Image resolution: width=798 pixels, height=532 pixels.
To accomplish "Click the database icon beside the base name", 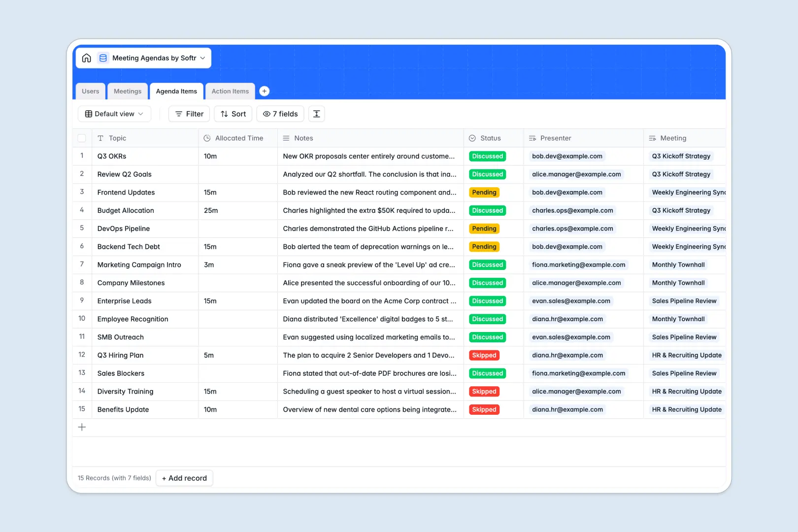I will [103, 58].
